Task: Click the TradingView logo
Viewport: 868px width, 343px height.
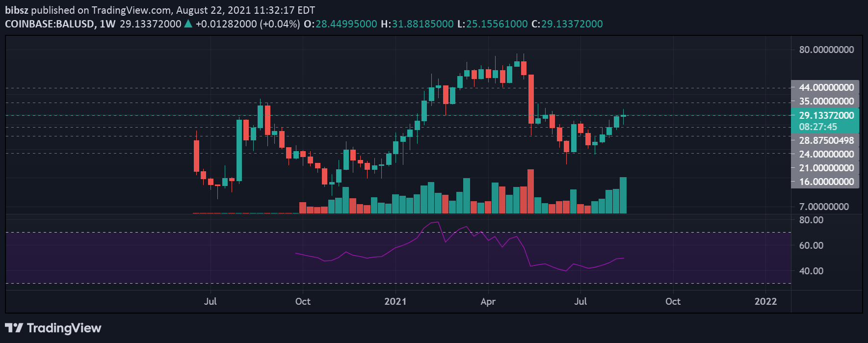Action: pyautogui.click(x=53, y=328)
